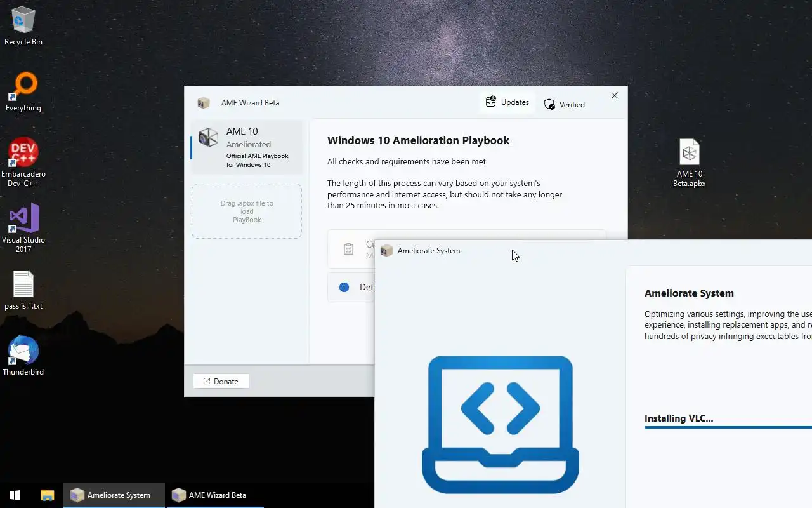Click the Donate button
Image resolution: width=812 pixels, height=508 pixels.
[221, 381]
